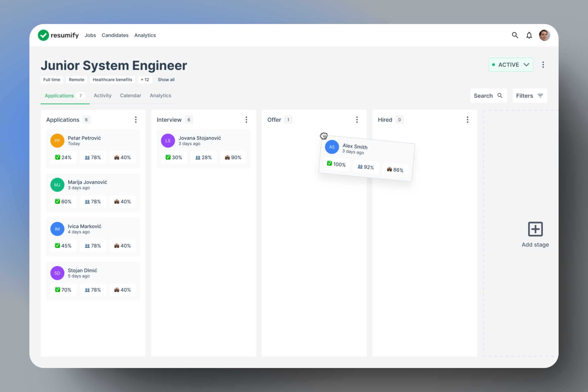Click Petar Petrović's PP avatar

click(x=57, y=141)
